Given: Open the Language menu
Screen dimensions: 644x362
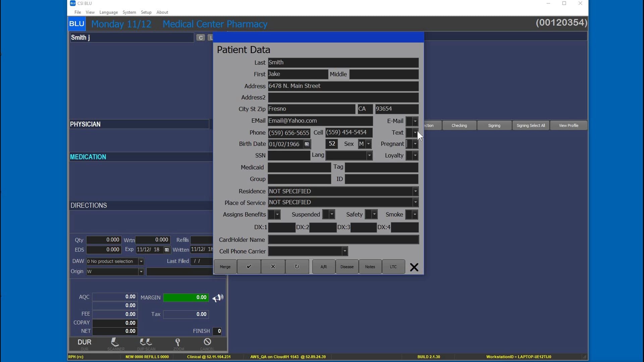Looking at the screenshot, I should tap(109, 12).
